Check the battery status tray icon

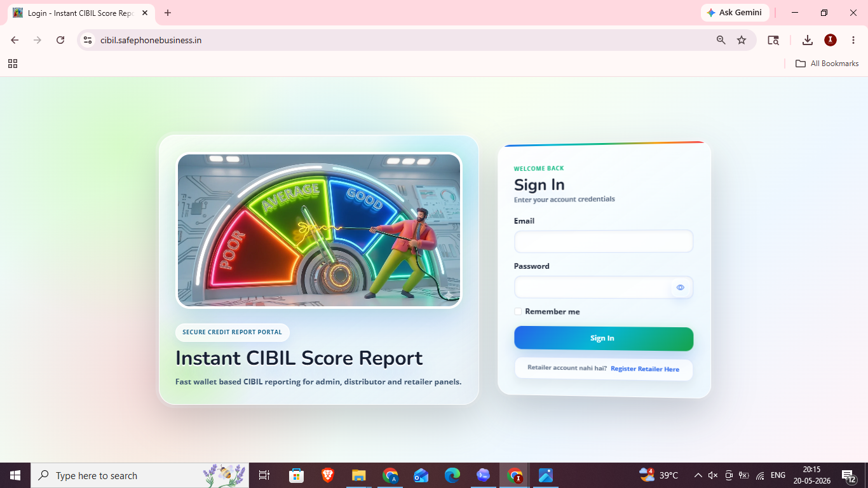(x=744, y=475)
